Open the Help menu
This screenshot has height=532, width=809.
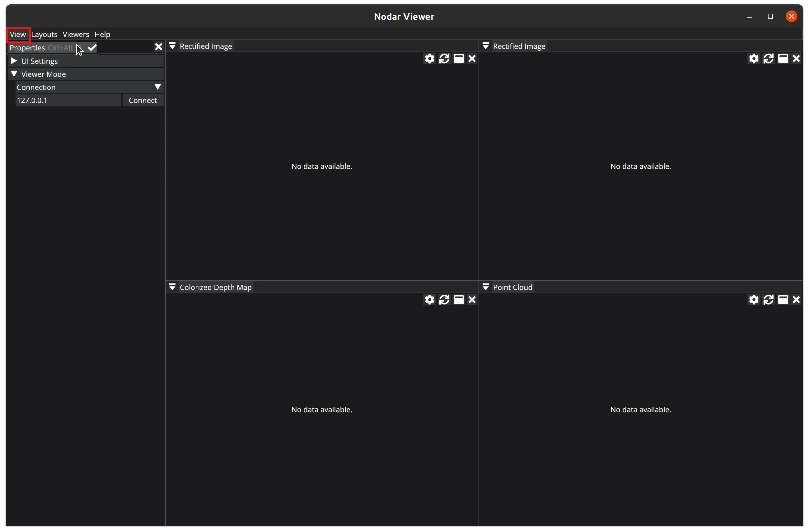(x=102, y=34)
